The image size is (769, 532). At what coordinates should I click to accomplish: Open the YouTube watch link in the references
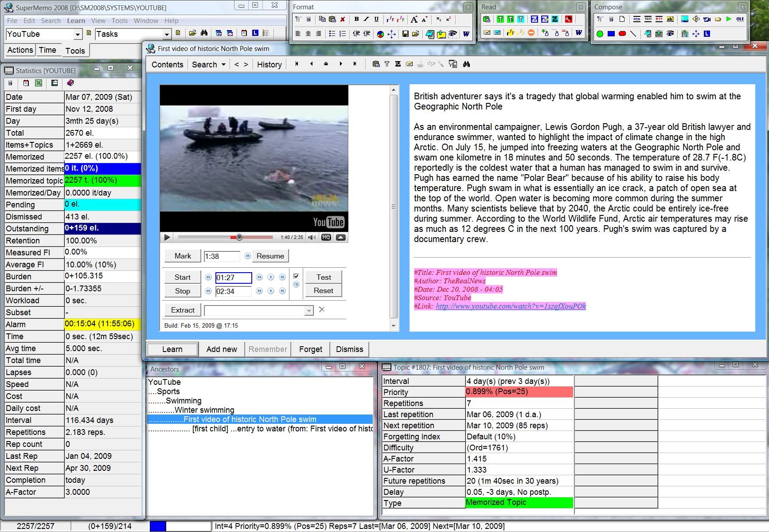[x=511, y=306]
